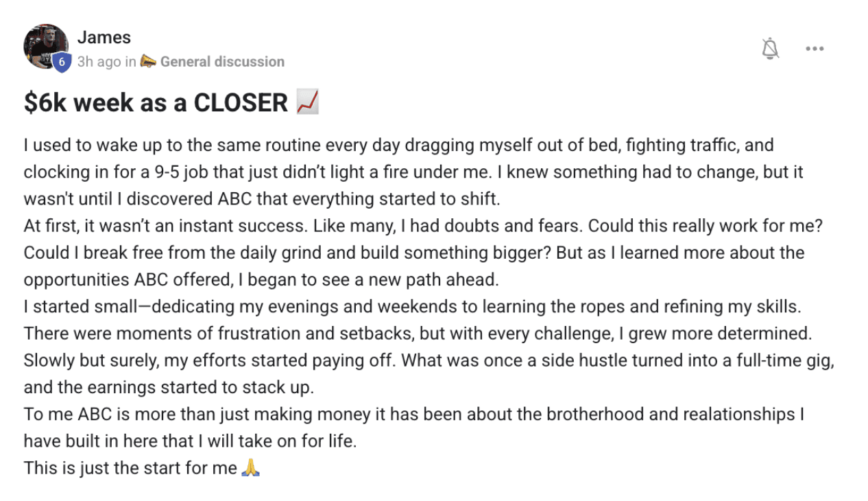Click the line starting Slowly but surely
868x501 pixels.
click(x=429, y=360)
